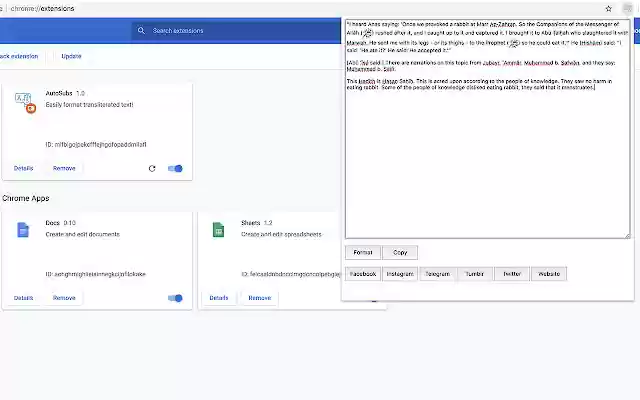Click 'Create and edit documents' description

(x=82, y=235)
